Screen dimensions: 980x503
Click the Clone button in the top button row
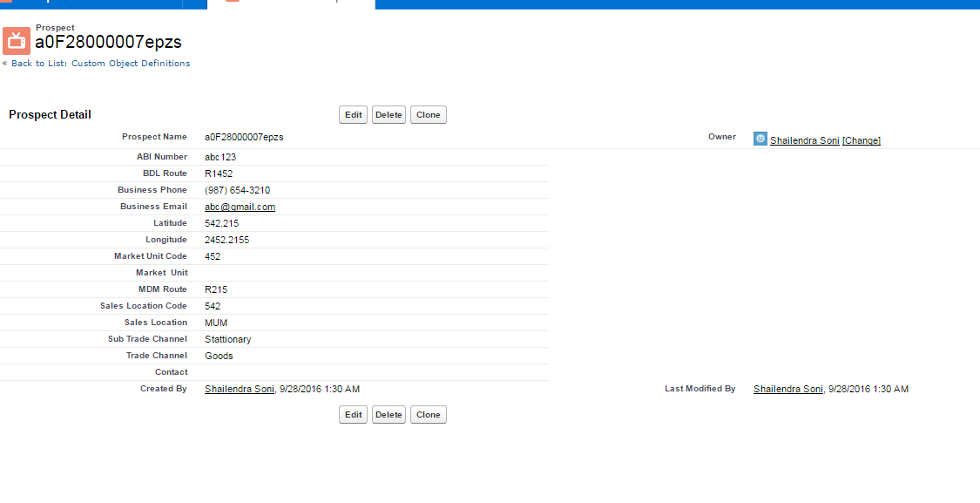[428, 114]
